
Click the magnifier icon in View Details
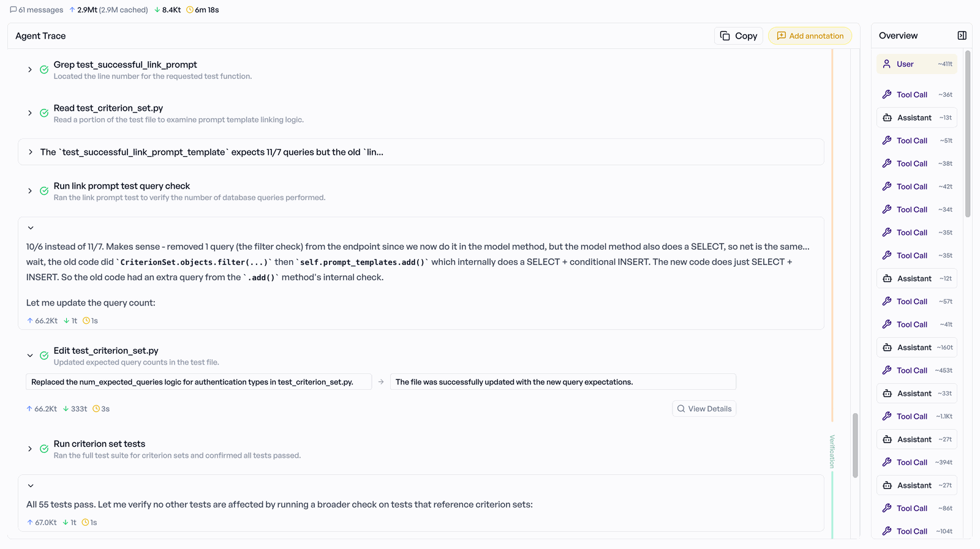coord(681,409)
